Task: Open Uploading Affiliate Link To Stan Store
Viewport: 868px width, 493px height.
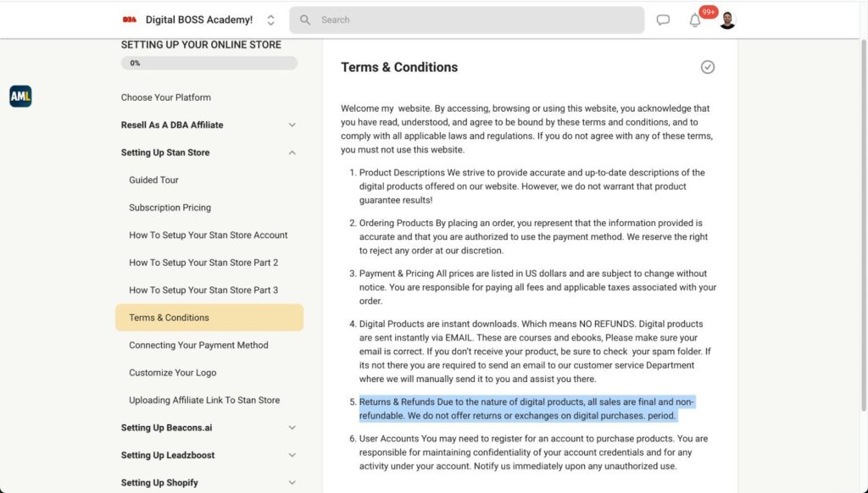Action: coord(204,400)
